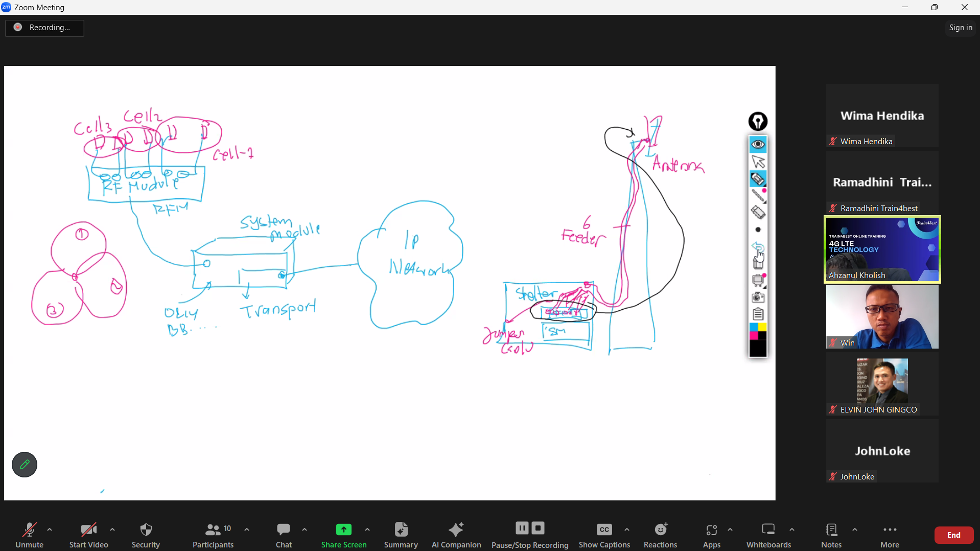Open the More menu
The image size is (980, 551).
[890, 535]
